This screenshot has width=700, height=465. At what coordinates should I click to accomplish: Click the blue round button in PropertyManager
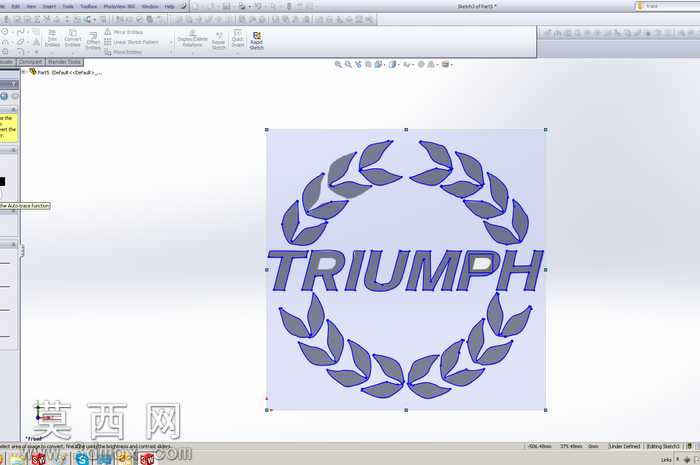(4, 96)
